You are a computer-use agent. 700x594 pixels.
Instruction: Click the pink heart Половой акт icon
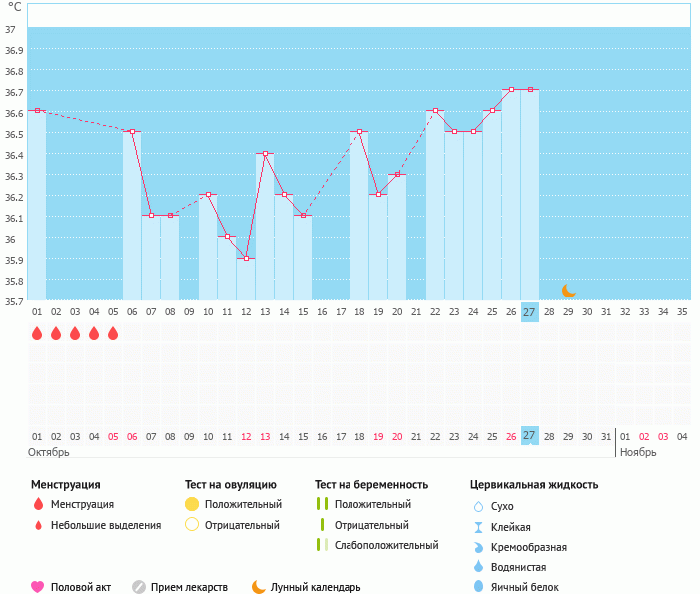[38, 587]
